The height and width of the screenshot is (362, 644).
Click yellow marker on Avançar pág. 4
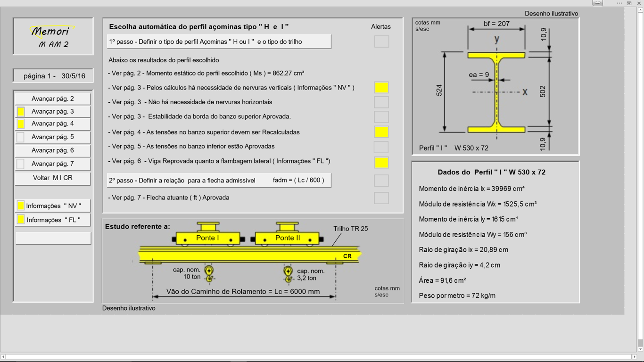pos(21,124)
